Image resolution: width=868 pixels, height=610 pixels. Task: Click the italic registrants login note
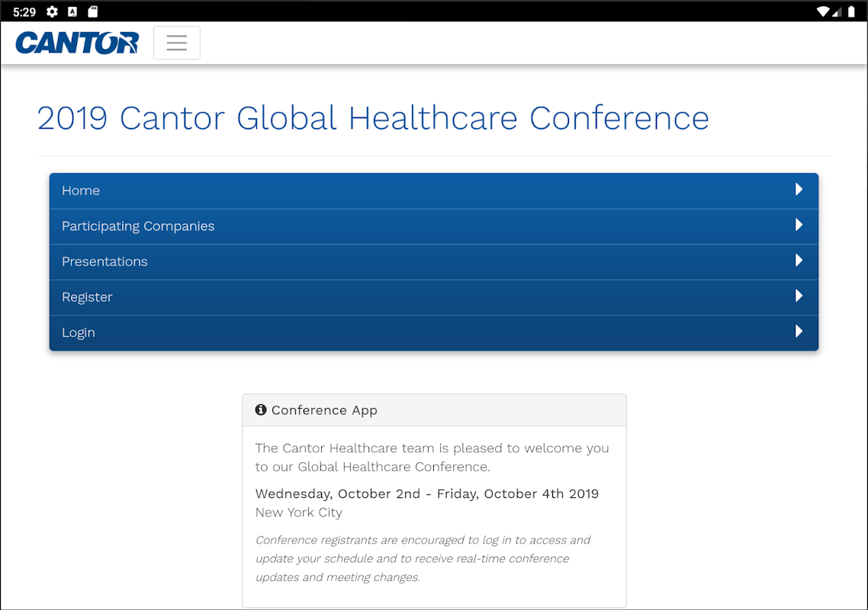pyautogui.click(x=423, y=558)
